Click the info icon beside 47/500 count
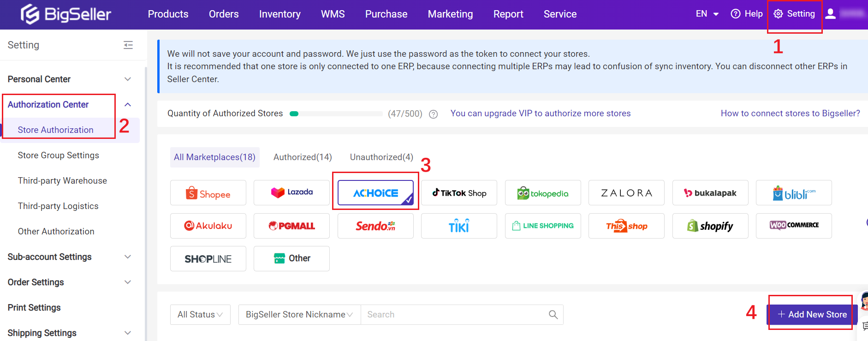868x341 pixels. (433, 114)
